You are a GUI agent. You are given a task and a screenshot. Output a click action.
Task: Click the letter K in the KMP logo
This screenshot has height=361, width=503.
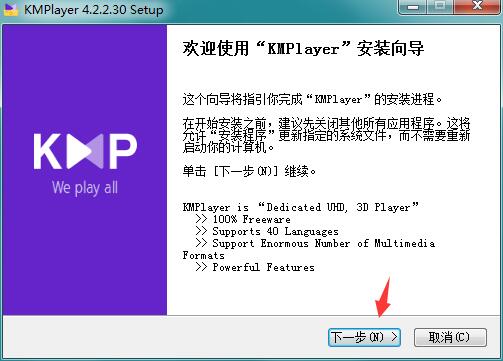[x=48, y=151]
